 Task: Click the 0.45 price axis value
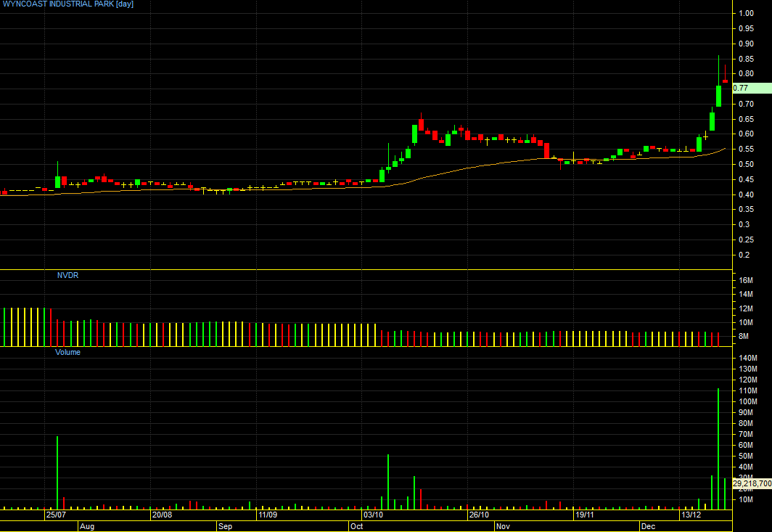point(747,180)
